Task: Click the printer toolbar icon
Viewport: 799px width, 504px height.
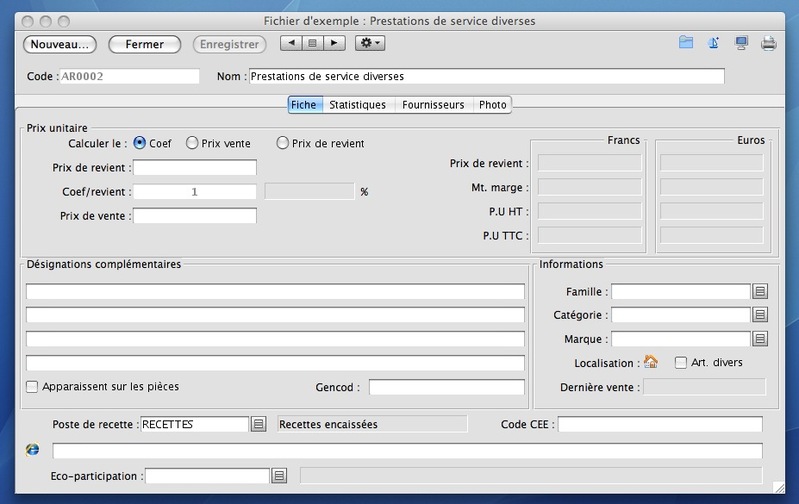Action: click(x=768, y=43)
